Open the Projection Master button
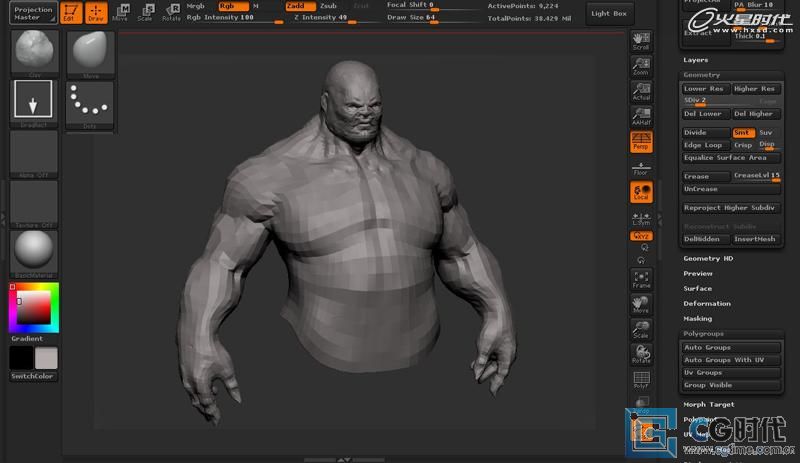The width and height of the screenshot is (800, 463). (x=33, y=13)
